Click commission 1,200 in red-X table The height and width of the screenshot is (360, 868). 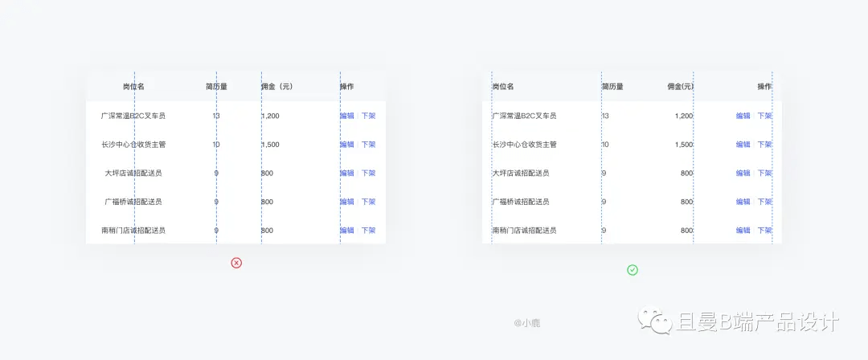[x=270, y=116]
